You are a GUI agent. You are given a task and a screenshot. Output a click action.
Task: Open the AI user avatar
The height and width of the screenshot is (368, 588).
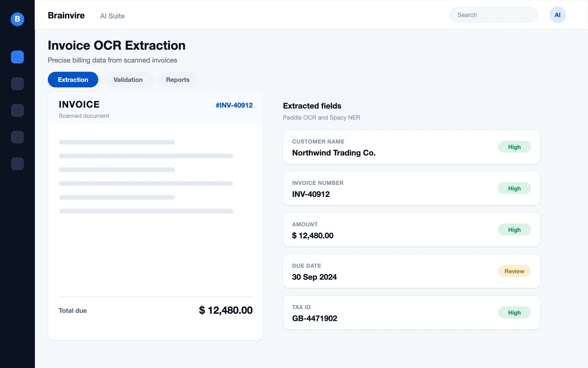(557, 15)
